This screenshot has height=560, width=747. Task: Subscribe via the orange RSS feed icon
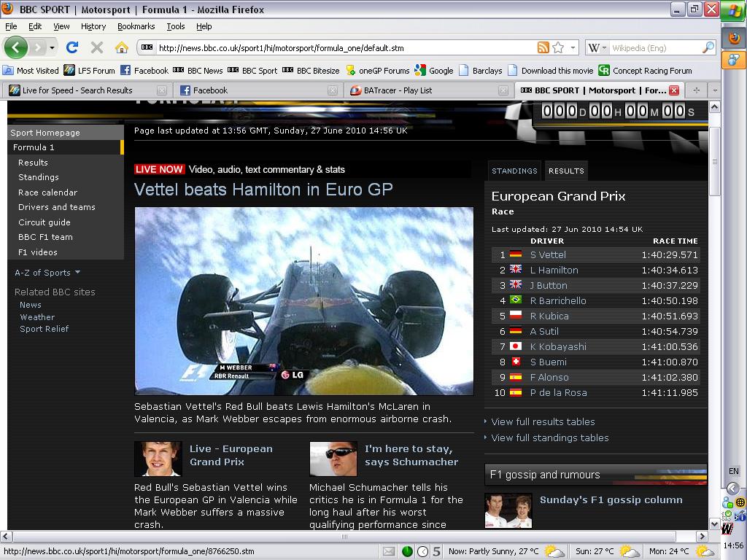point(543,47)
